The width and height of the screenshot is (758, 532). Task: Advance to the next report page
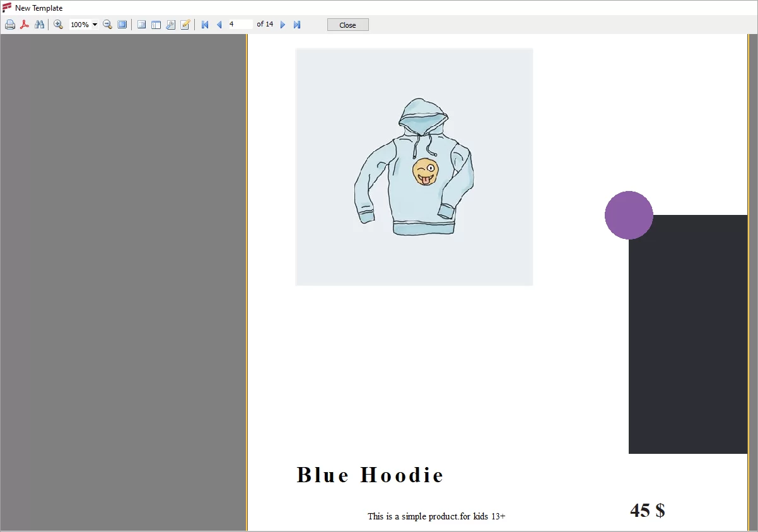tap(283, 25)
